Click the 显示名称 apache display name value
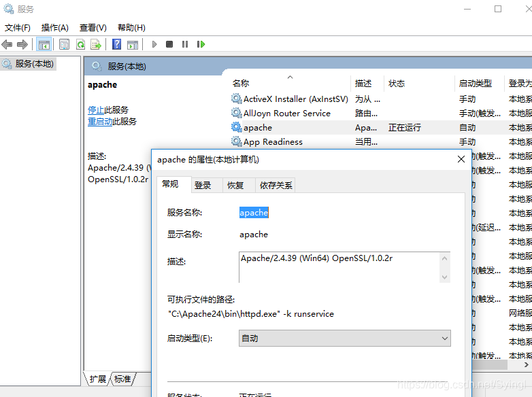This screenshot has height=397, width=532. tap(254, 235)
